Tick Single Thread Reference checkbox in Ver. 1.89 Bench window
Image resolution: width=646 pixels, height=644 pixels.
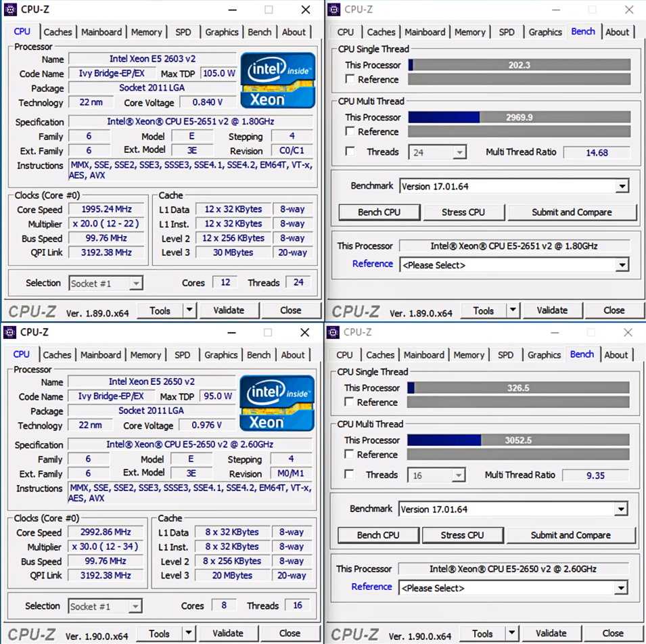pos(350,78)
